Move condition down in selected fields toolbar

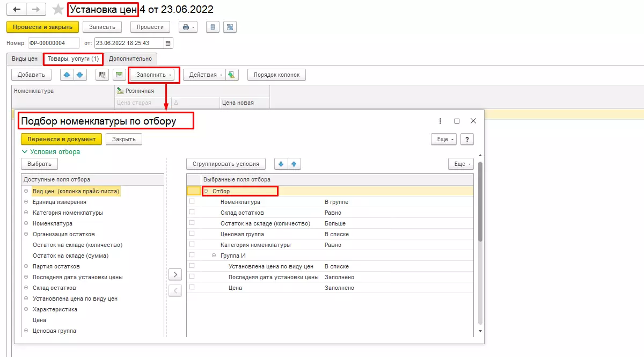click(x=281, y=164)
